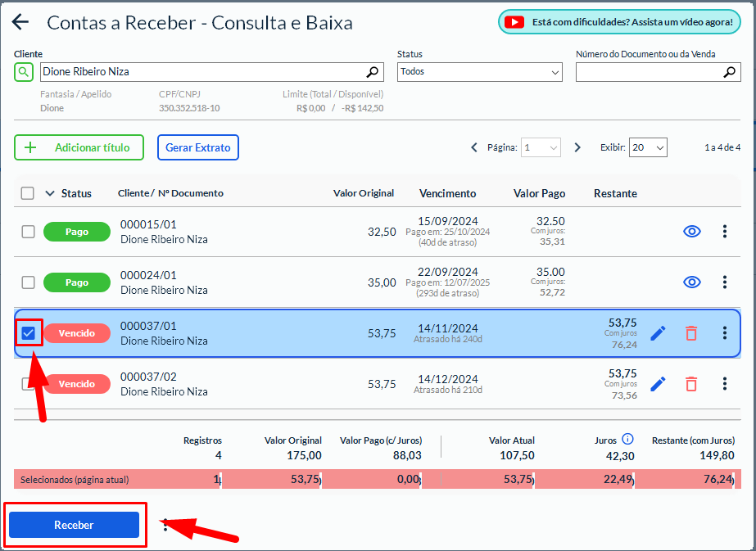Check the 000015/01 row checkbox
The height and width of the screenshot is (551, 756).
28,232
